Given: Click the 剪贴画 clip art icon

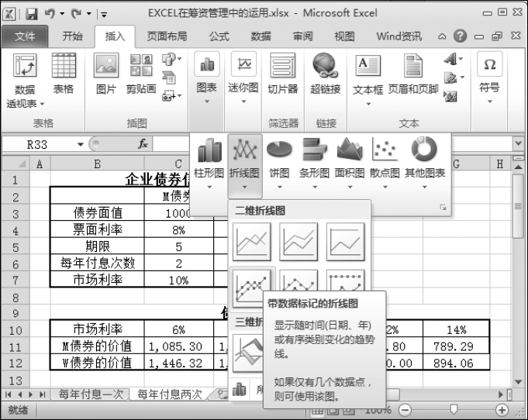Looking at the screenshot, I should (x=141, y=65).
